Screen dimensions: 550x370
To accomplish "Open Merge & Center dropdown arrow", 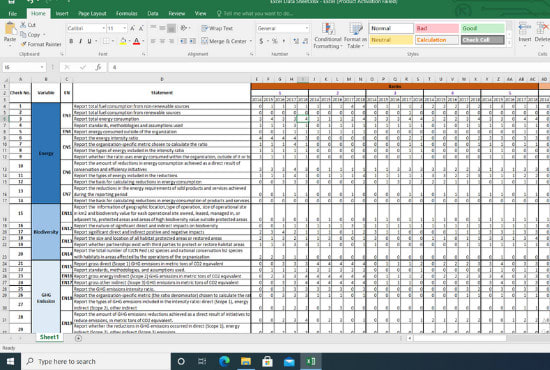I will [251, 41].
